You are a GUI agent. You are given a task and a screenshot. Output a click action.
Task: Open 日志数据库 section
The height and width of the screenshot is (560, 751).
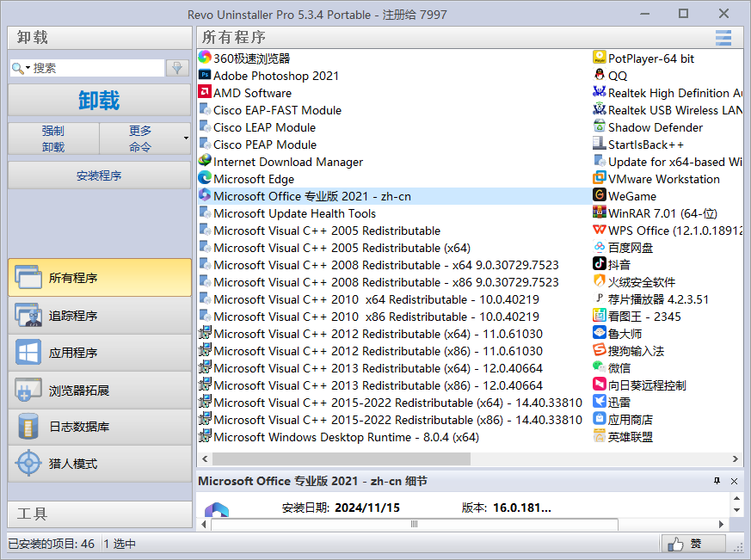[x=100, y=427]
